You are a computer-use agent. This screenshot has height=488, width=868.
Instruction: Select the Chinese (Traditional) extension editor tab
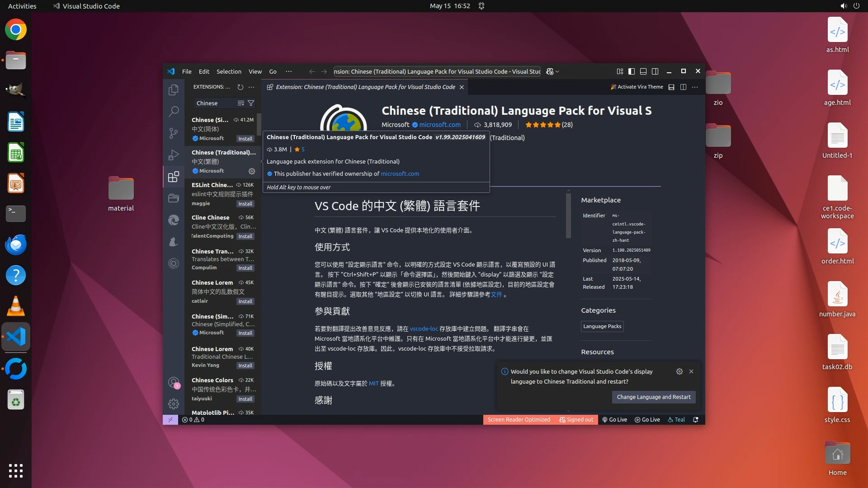point(365,87)
